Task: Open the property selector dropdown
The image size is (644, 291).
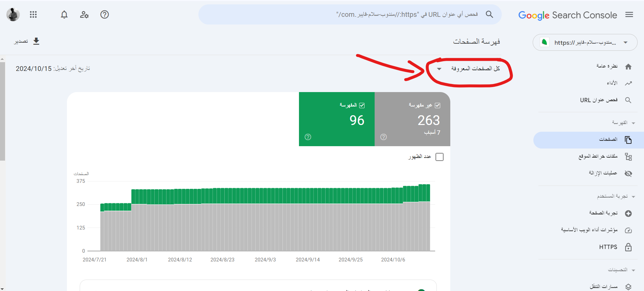Action: coord(585,42)
